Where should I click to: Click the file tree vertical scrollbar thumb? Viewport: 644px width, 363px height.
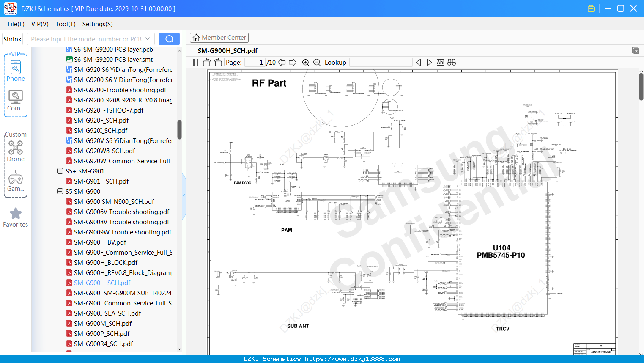[x=179, y=130]
